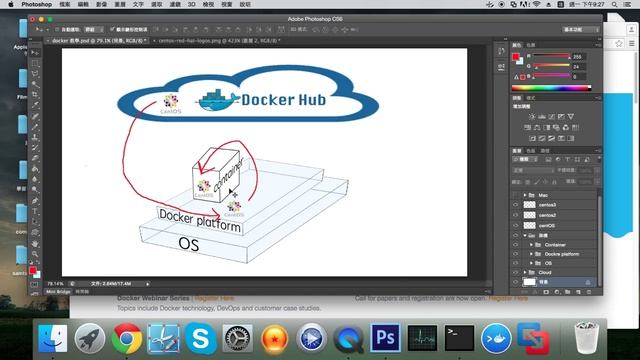Viewport: 640px width, 360px height.
Task: Click the color spectrum ramp bar
Action: pos(551,88)
